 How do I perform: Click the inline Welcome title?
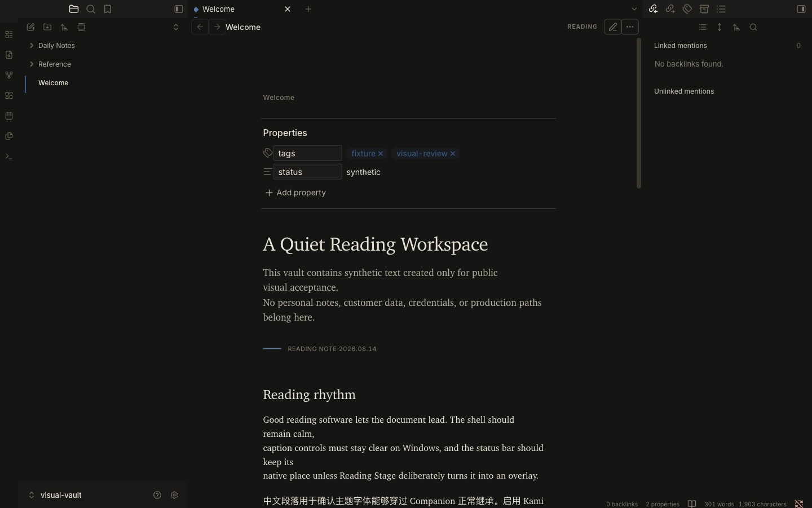(x=279, y=98)
